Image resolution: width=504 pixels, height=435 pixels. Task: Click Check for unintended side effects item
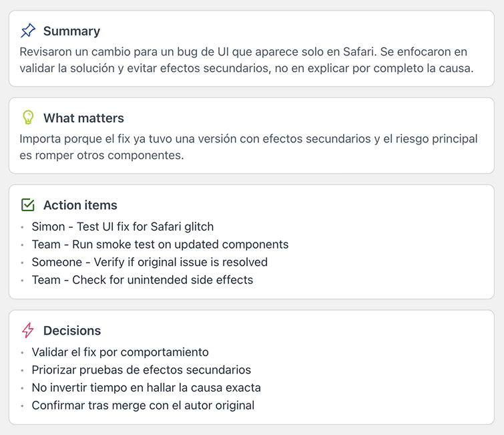(x=142, y=279)
